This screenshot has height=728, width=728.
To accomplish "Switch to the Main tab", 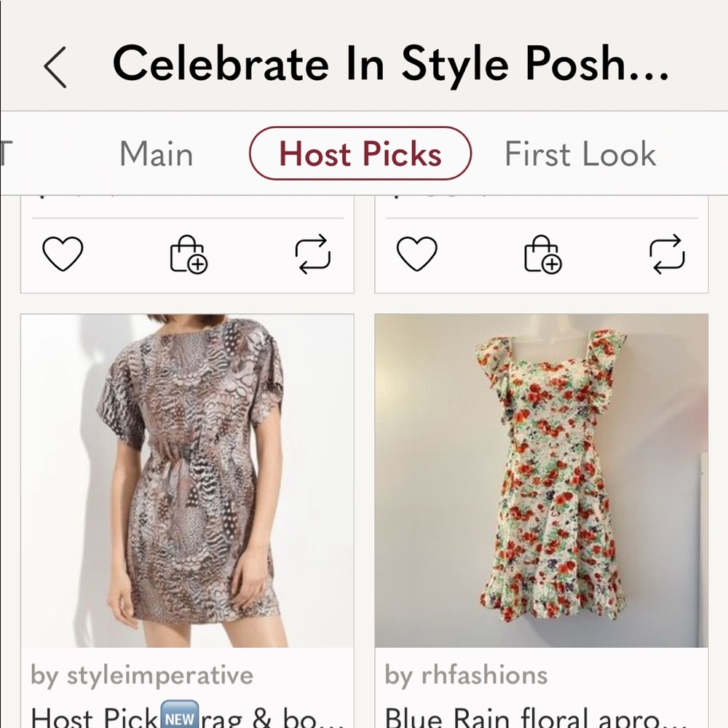I will point(156,154).
